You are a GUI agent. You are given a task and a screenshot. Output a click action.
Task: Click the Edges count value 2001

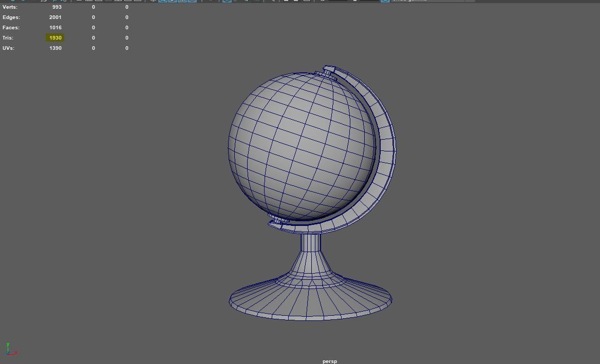(55, 17)
